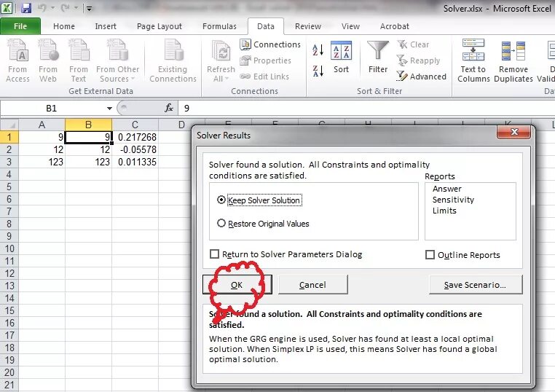Viewport: 555px width, 392px height.
Task: Click Clear filter in Sort & Filter
Action: point(414,44)
